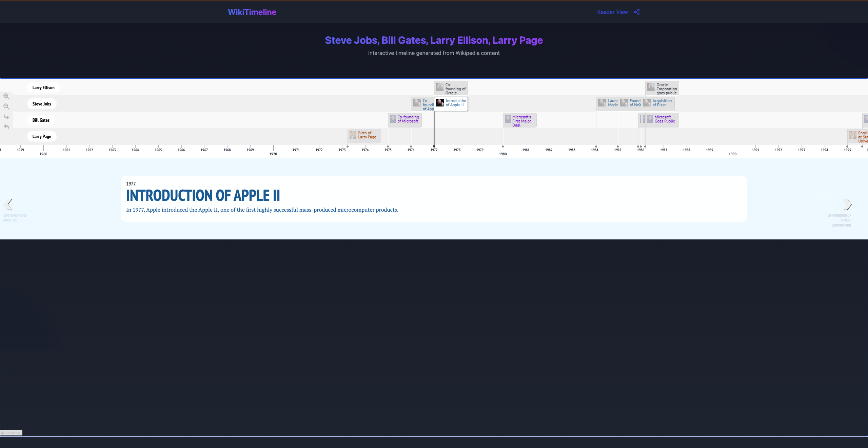
Task: Click the timeline zoom out magnifier
Action: tap(6, 106)
